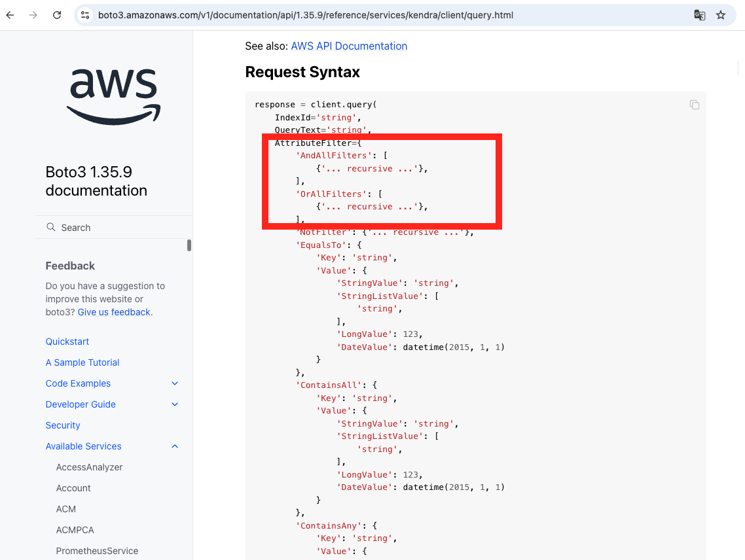
Task: Click the search magnifier icon
Action: pyautogui.click(x=51, y=227)
